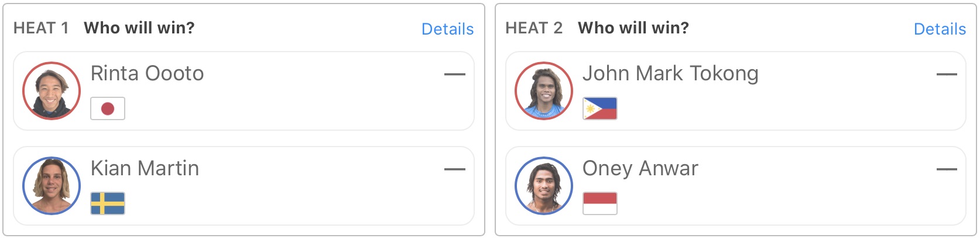Click the dash icon beside Rinta Oooto

(455, 74)
